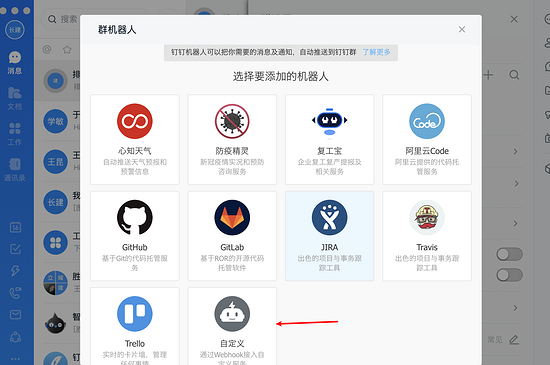The height and width of the screenshot is (365, 550).
Task: Click the search icon in right panel
Action: click(x=514, y=75)
